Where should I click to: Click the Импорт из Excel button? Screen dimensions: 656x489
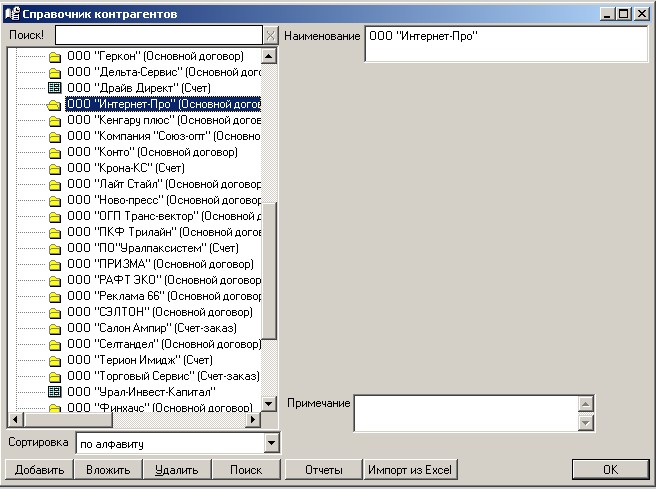click(410, 469)
